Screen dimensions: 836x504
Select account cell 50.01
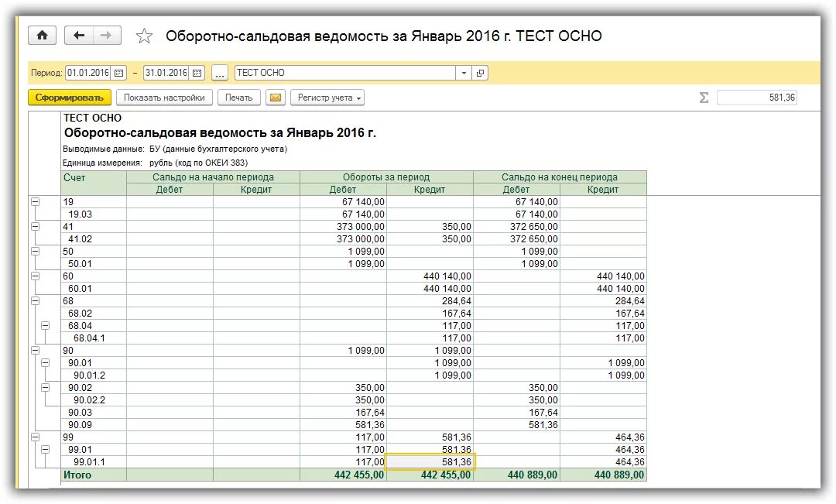[94, 264]
